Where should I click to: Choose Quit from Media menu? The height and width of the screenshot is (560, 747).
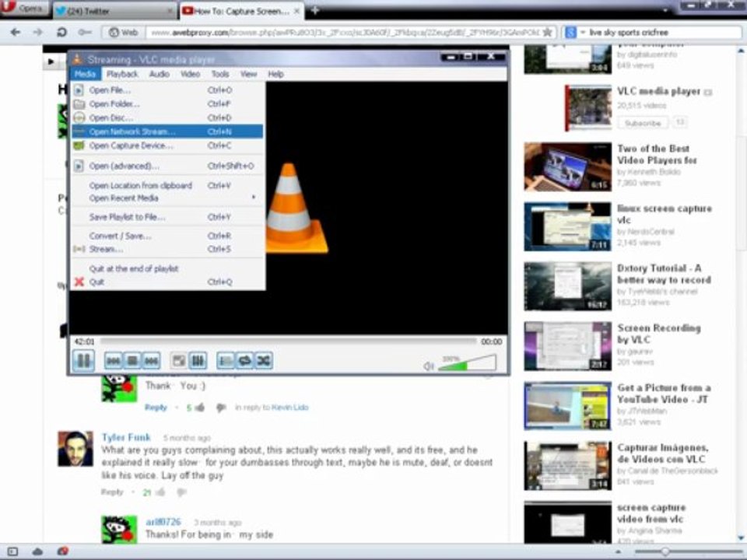click(x=167, y=282)
